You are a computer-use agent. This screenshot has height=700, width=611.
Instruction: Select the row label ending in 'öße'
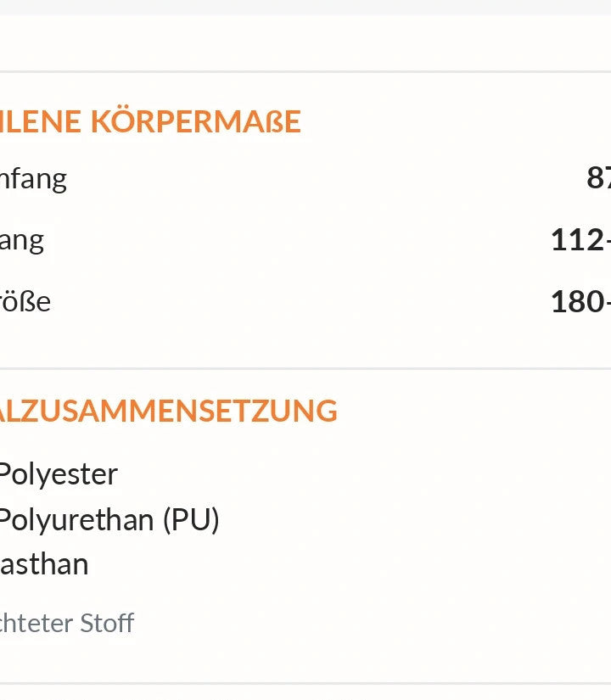(x=25, y=302)
